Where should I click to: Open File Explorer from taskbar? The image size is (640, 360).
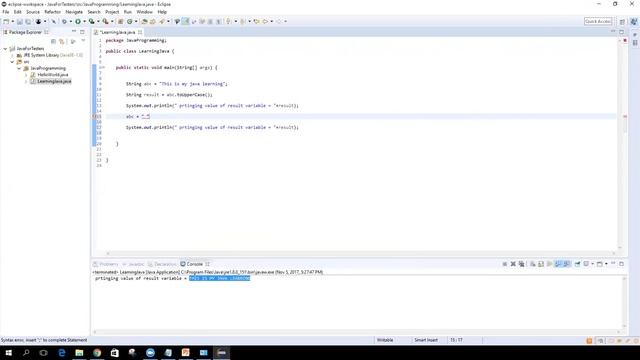click(x=79, y=353)
